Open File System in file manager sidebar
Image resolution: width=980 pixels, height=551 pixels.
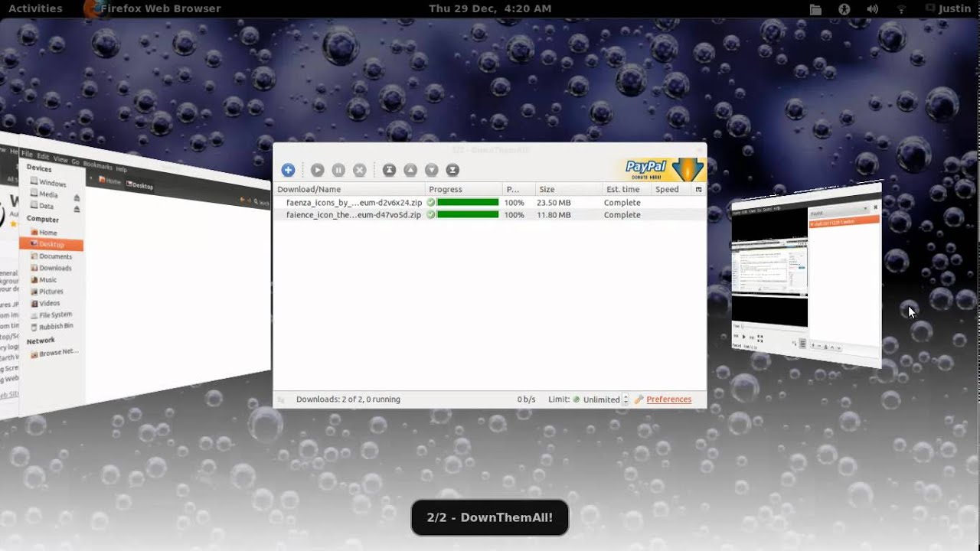point(51,315)
